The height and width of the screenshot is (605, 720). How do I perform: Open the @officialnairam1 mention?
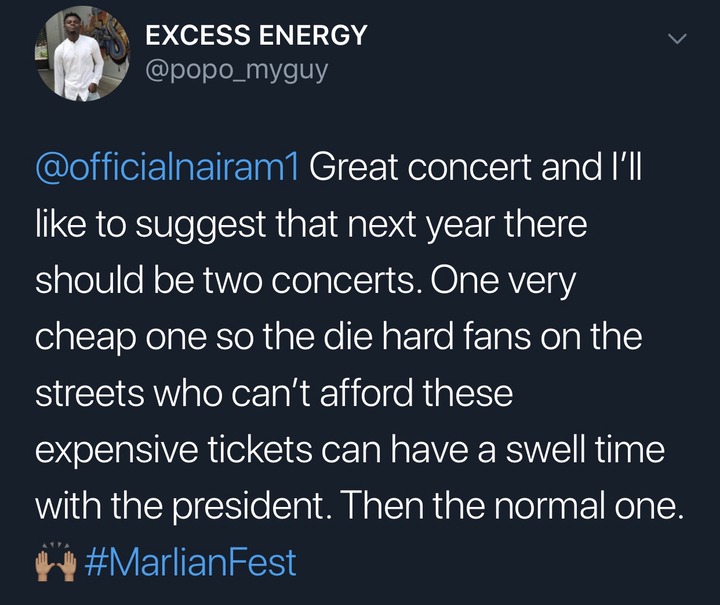167,167
